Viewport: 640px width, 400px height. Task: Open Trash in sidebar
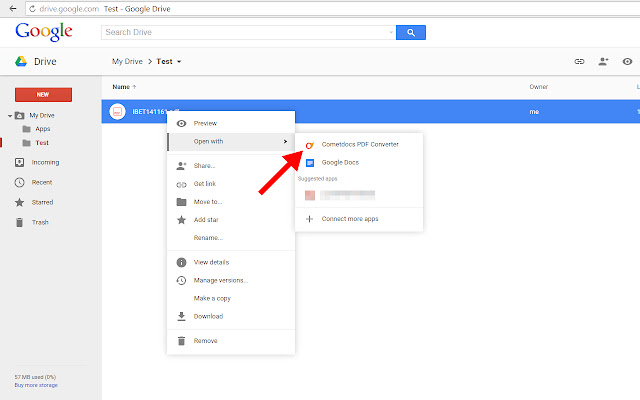coord(40,222)
